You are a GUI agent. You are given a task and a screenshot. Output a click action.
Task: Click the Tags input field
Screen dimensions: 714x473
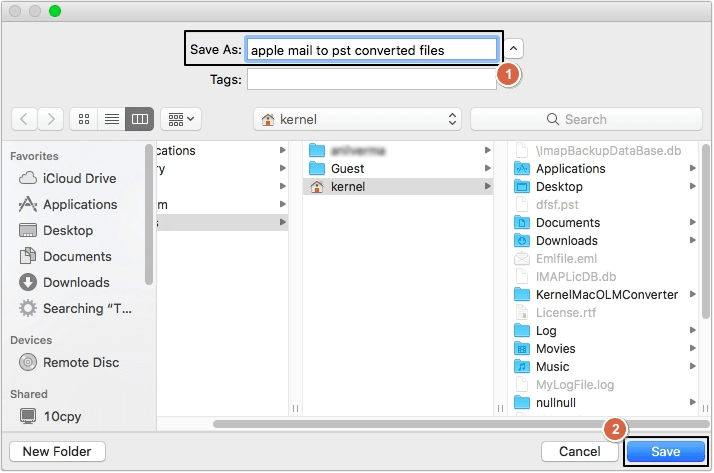(372, 79)
